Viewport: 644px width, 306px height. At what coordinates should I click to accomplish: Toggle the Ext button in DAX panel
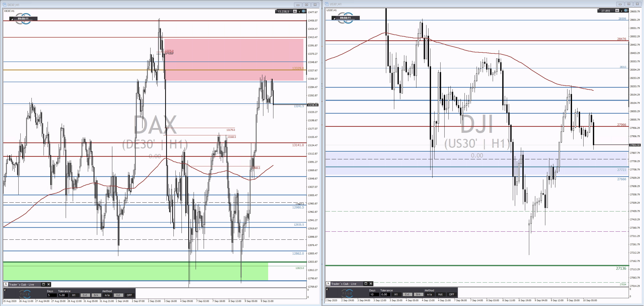click(x=85, y=295)
